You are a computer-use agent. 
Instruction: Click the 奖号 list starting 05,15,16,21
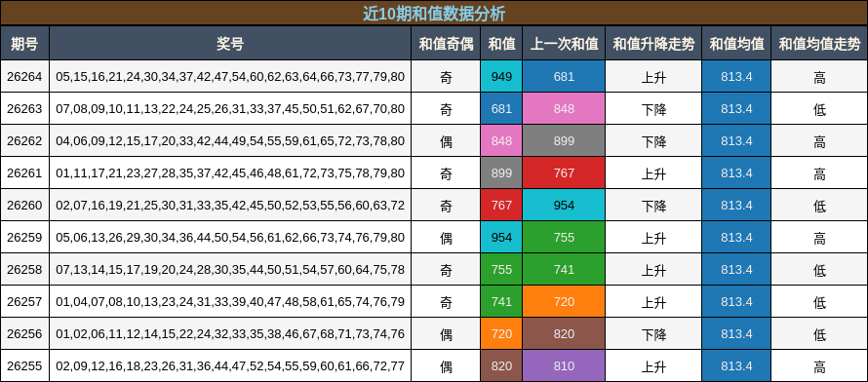[x=230, y=77]
